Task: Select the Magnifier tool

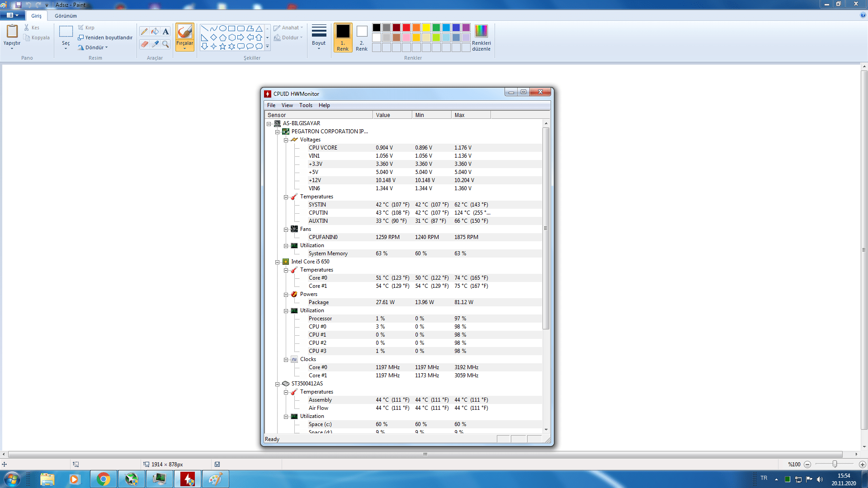Action: [165, 44]
